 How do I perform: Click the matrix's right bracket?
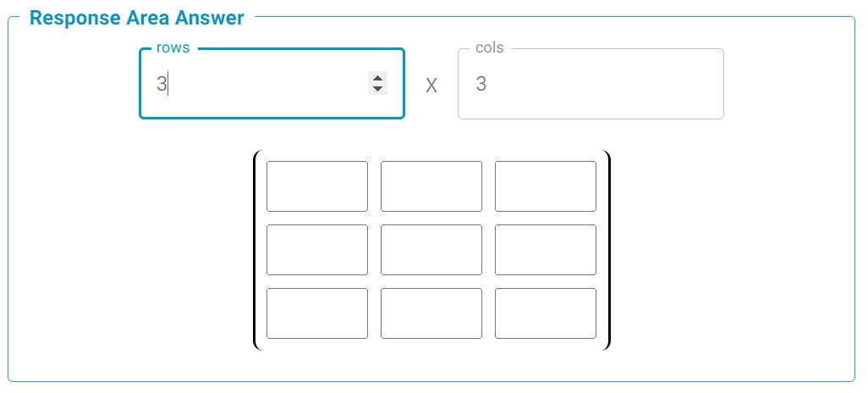(x=607, y=250)
